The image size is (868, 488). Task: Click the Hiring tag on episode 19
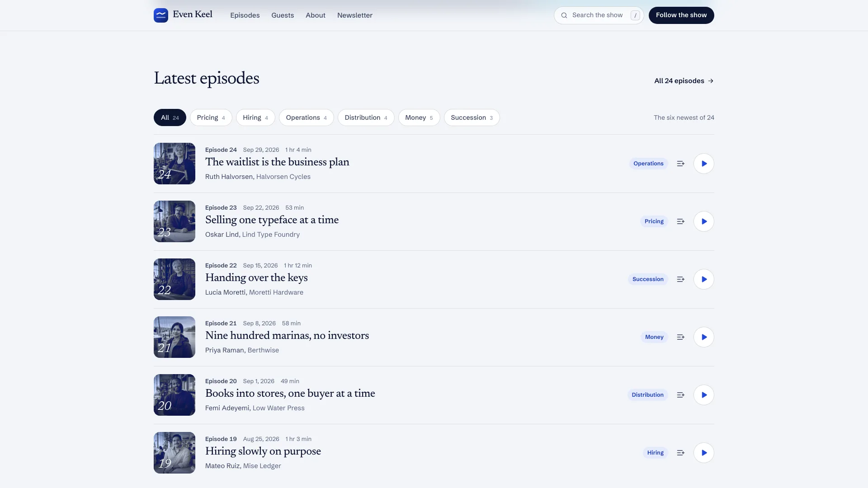coord(655,453)
